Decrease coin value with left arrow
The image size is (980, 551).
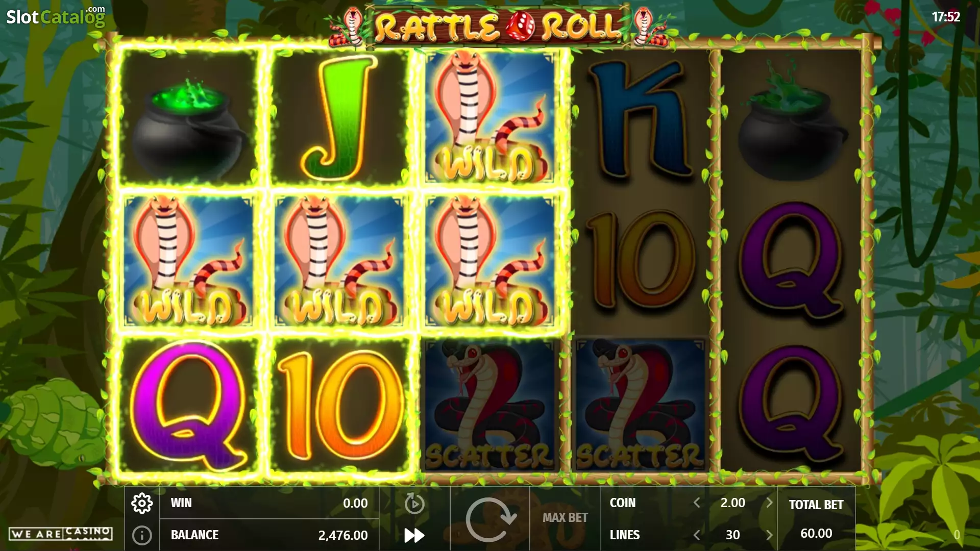click(x=697, y=503)
